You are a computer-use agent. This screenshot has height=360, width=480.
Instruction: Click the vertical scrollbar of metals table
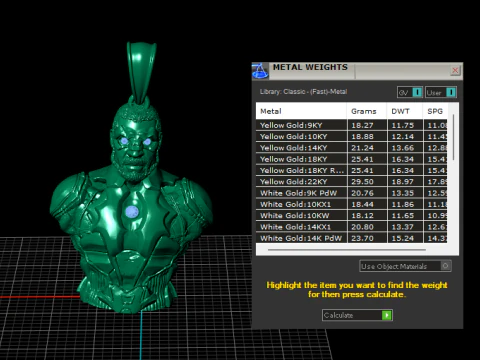453,137
